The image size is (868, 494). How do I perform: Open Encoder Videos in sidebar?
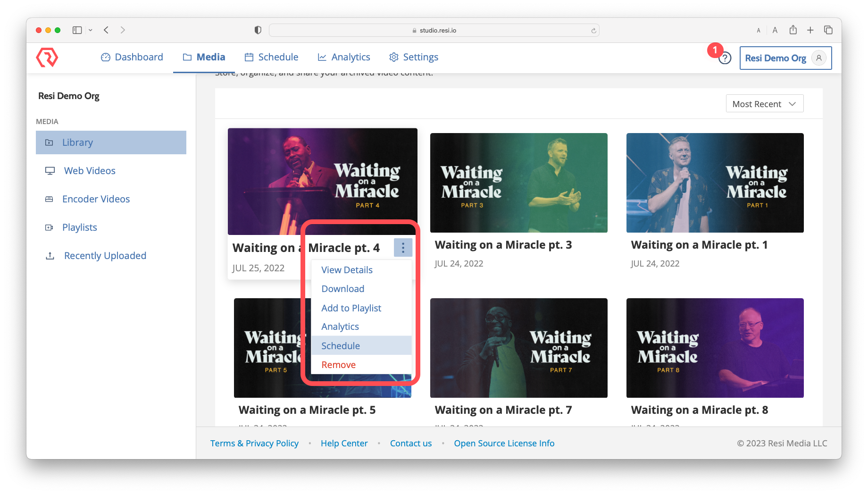tap(111, 199)
